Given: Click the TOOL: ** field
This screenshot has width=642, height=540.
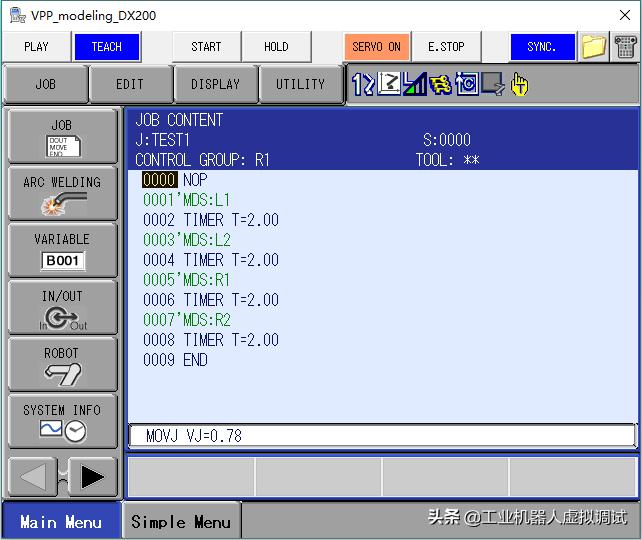Looking at the screenshot, I should pos(448,160).
